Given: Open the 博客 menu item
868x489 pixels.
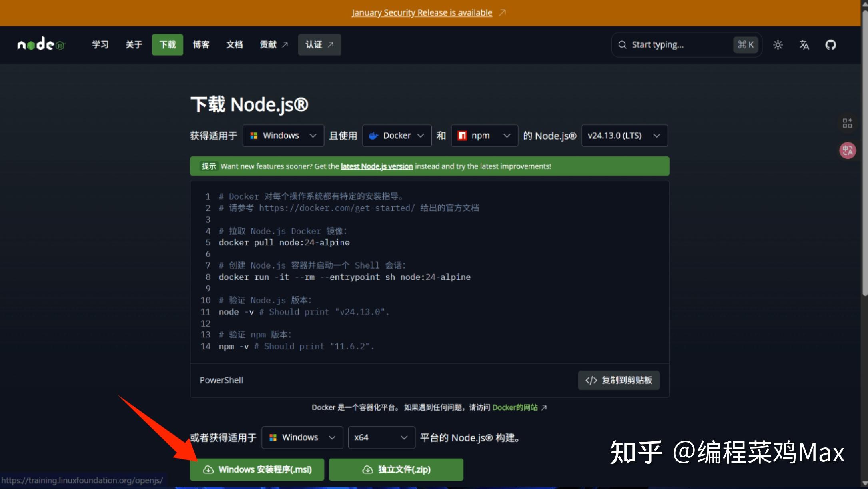Looking at the screenshot, I should pos(201,44).
